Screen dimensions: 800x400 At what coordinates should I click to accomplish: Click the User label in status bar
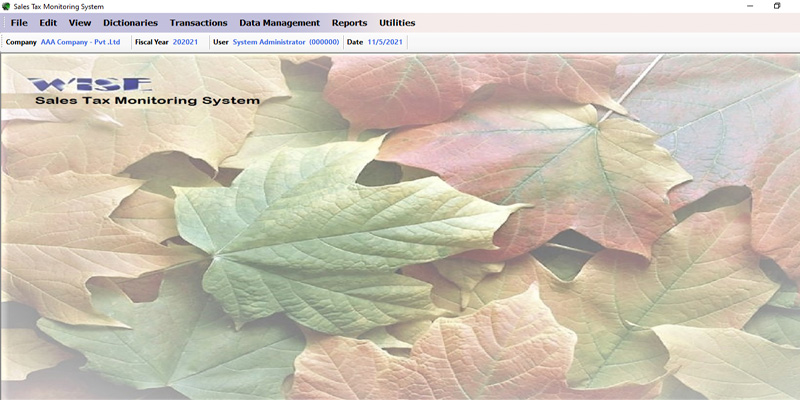[221, 43]
